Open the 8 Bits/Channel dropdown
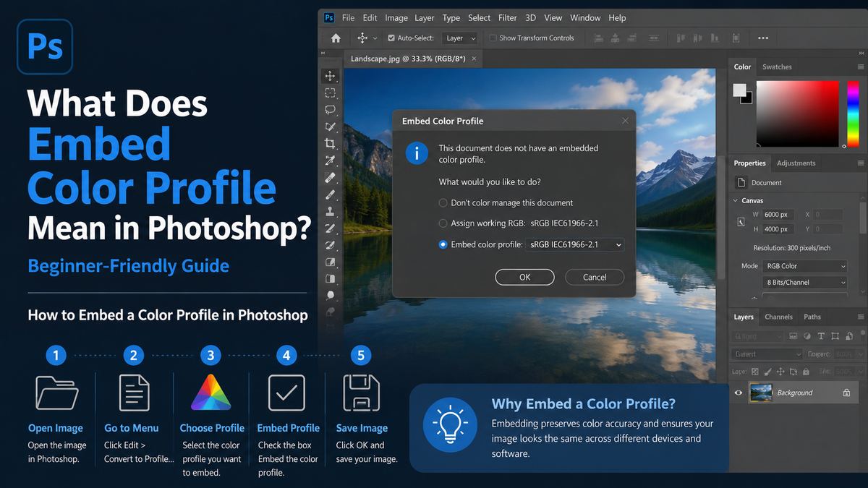Image resolution: width=868 pixels, height=488 pixels. [804, 283]
